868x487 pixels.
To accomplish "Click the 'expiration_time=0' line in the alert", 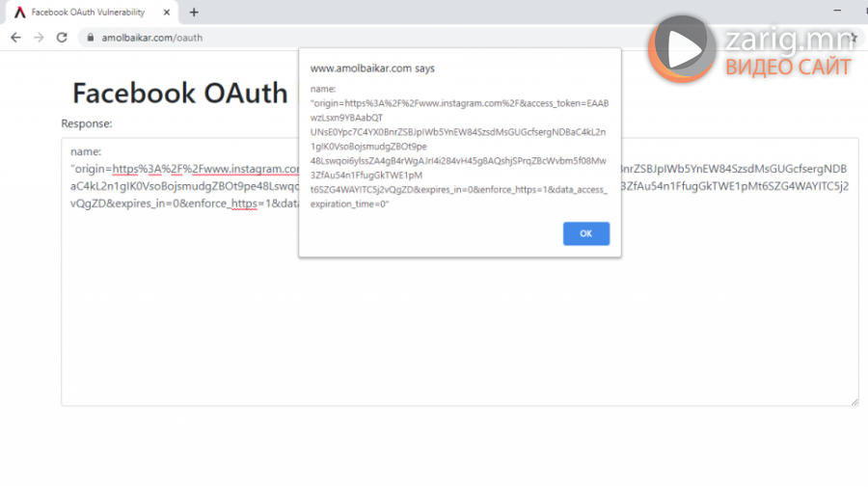I will pyautogui.click(x=349, y=203).
